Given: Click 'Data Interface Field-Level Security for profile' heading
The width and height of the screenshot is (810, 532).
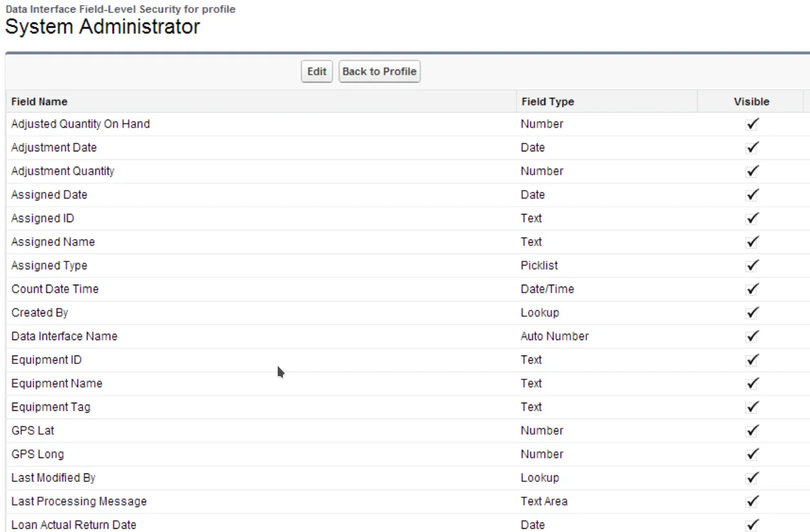Looking at the screenshot, I should [x=121, y=9].
